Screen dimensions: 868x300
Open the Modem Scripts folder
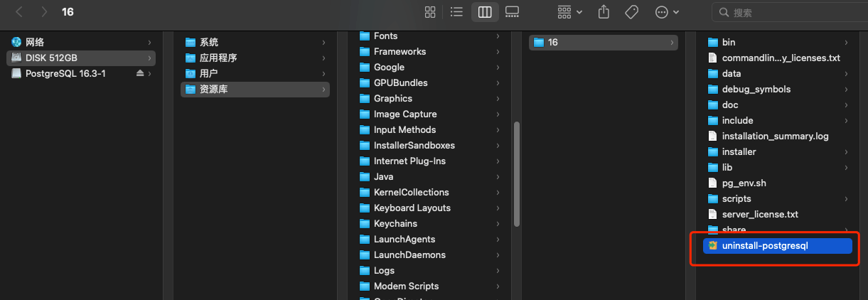tap(429, 286)
